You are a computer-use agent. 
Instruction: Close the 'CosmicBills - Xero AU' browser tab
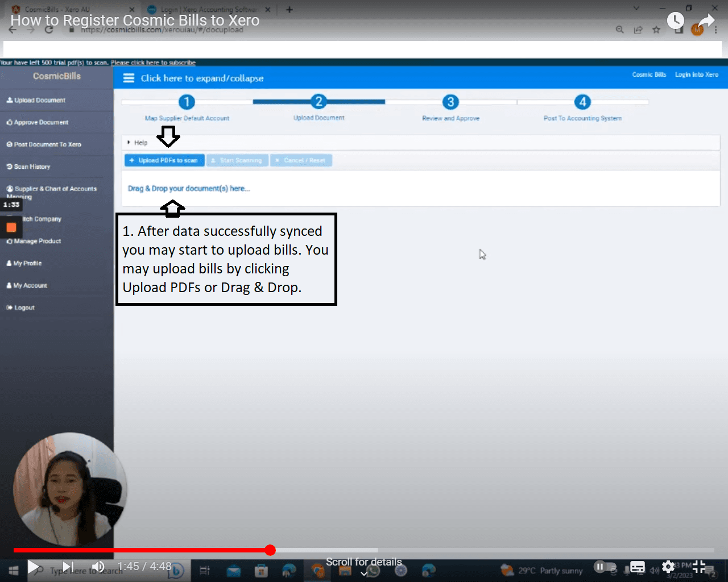point(132,10)
